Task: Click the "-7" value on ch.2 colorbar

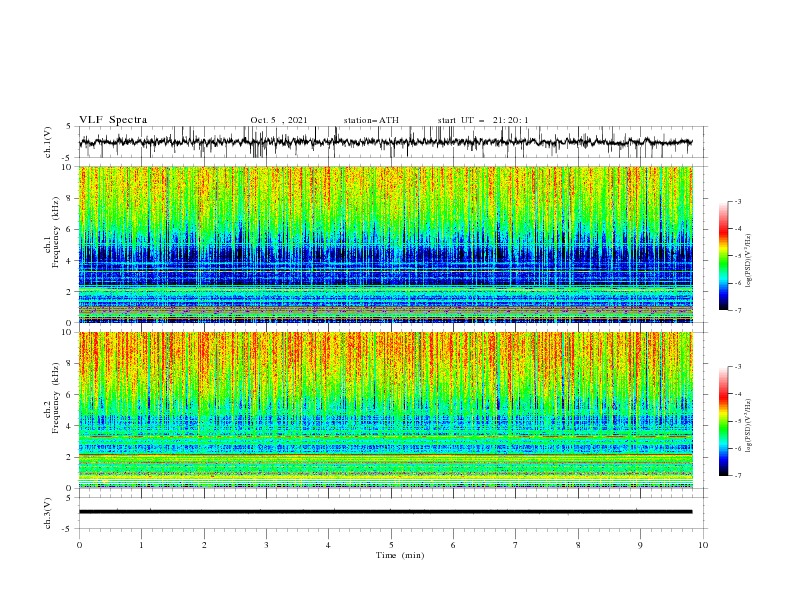Action: [x=738, y=475]
